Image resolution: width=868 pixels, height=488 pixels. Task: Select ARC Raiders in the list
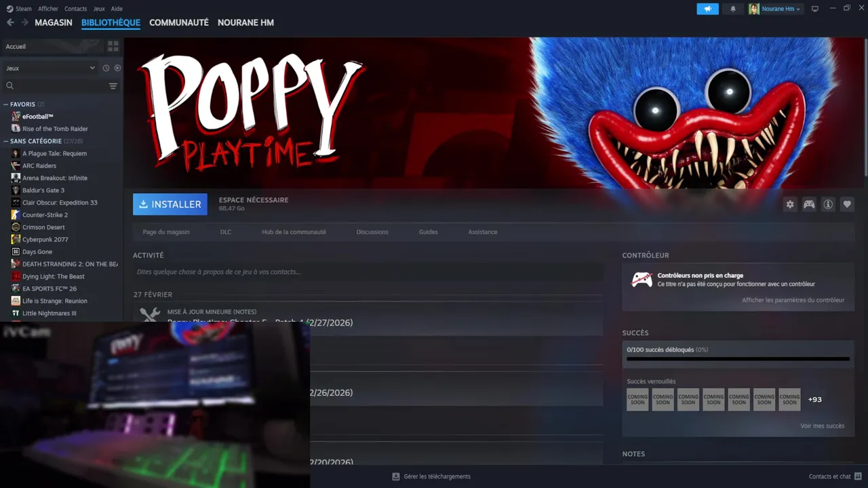[39, 165]
